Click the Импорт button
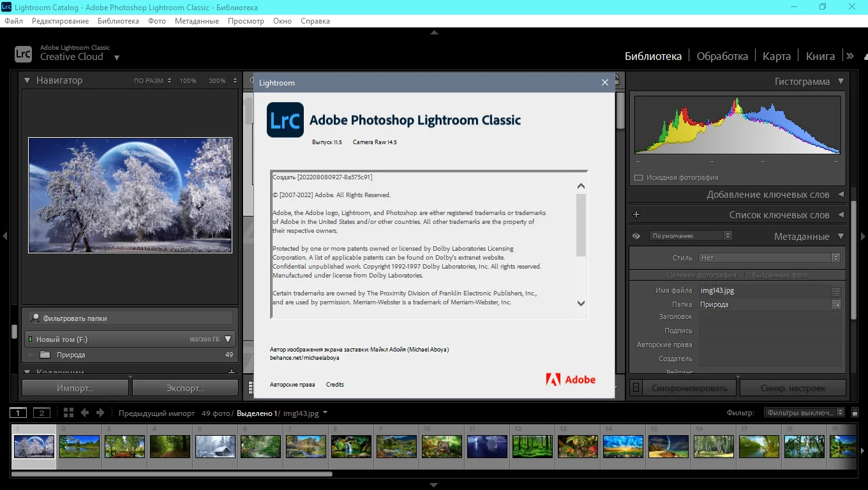The image size is (868, 490). [x=75, y=388]
